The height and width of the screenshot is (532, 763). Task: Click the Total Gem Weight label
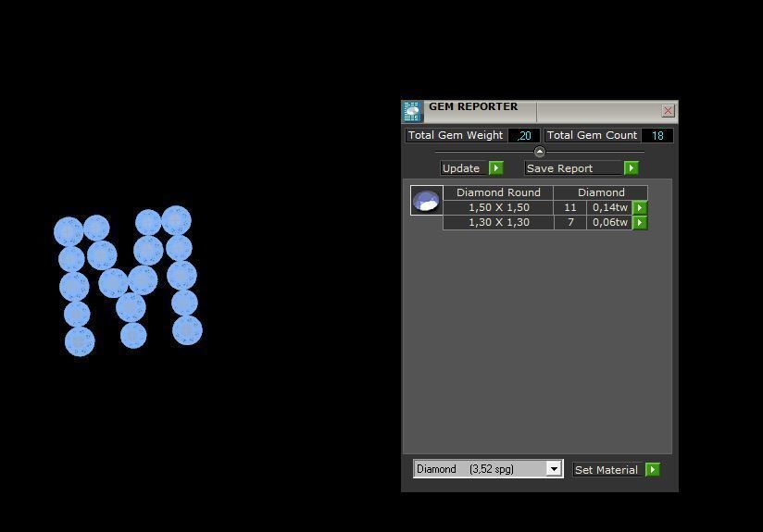pos(456,135)
